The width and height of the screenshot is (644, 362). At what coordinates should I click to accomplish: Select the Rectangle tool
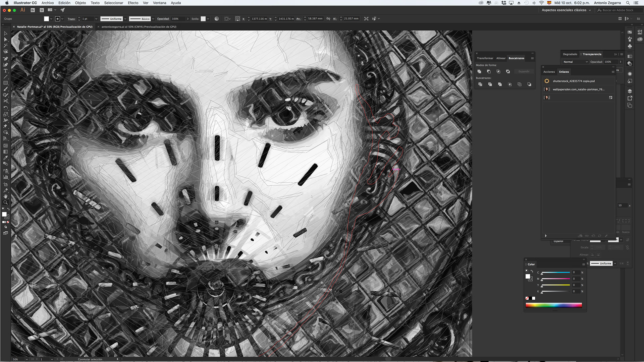click(x=5, y=83)
